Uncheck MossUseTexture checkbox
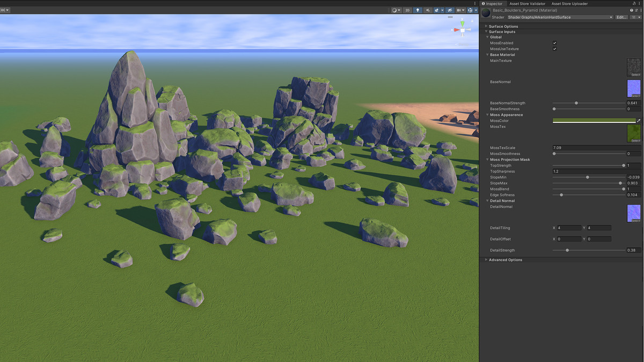The height and width of the screenshot is (362, 644). tap(554, 49)
